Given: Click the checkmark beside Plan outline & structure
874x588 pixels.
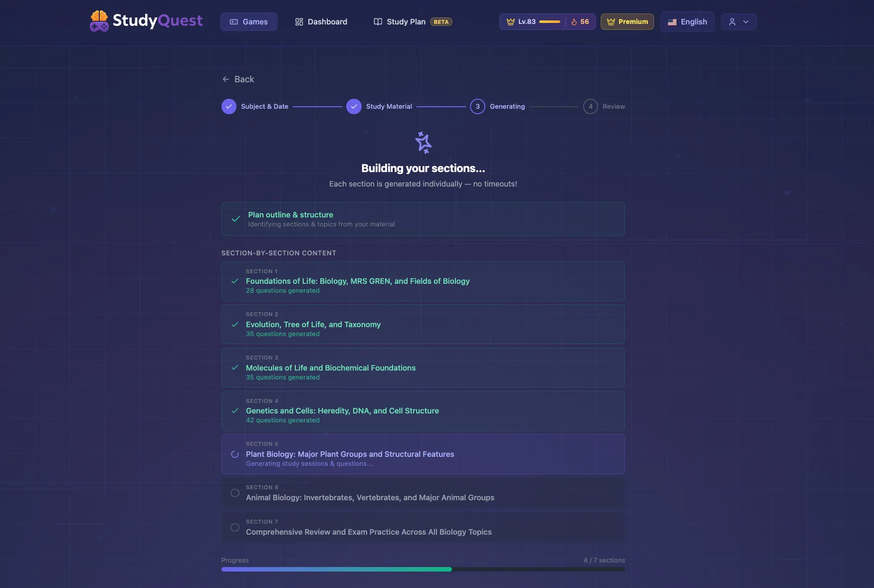Looking at the screenshot, I should 236,219.
